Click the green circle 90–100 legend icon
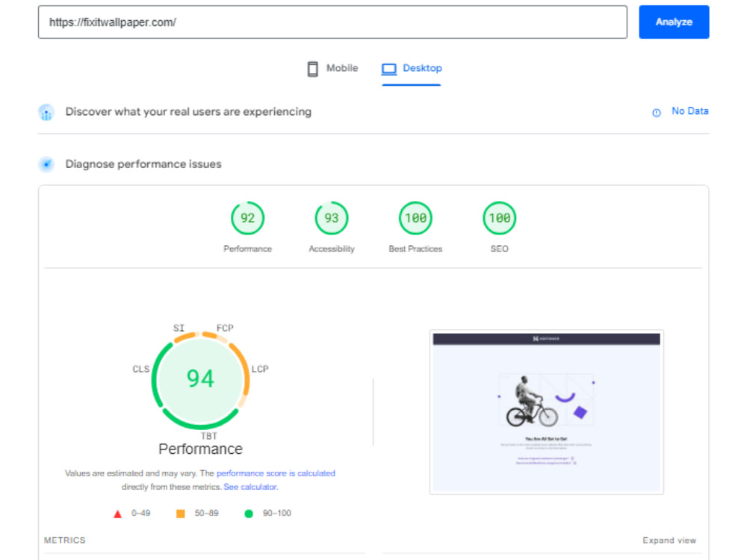Image resolution: width=747 pixels, height=560 pixels. (x=249, y=514)
